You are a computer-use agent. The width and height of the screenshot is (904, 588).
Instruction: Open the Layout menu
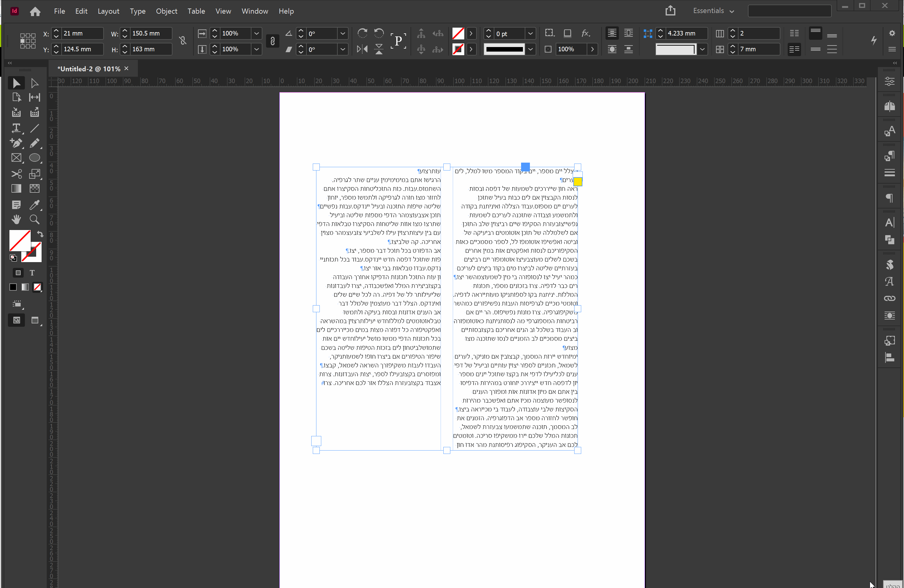108,11
